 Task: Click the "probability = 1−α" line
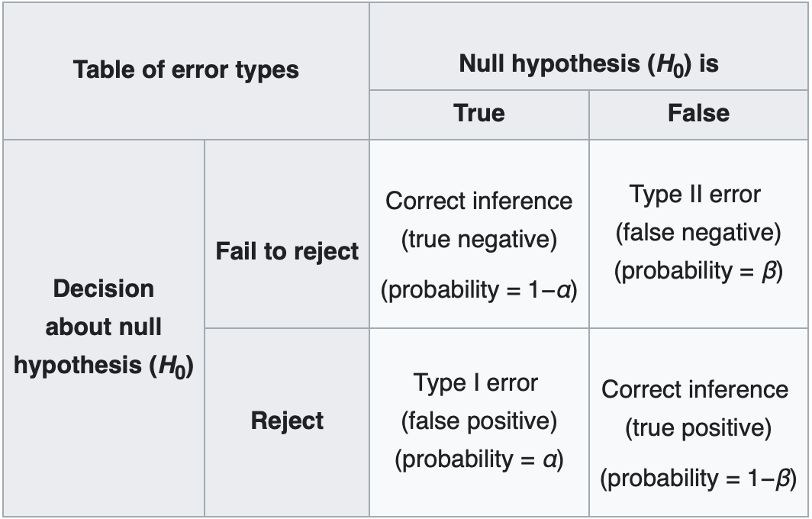click(479, 290)
